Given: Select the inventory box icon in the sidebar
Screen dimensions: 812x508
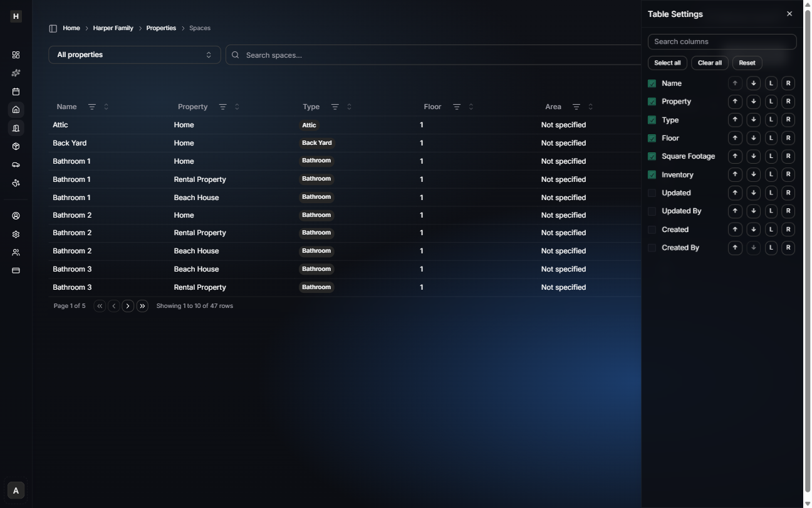Looking at the screenshot, I should point(16,146).
